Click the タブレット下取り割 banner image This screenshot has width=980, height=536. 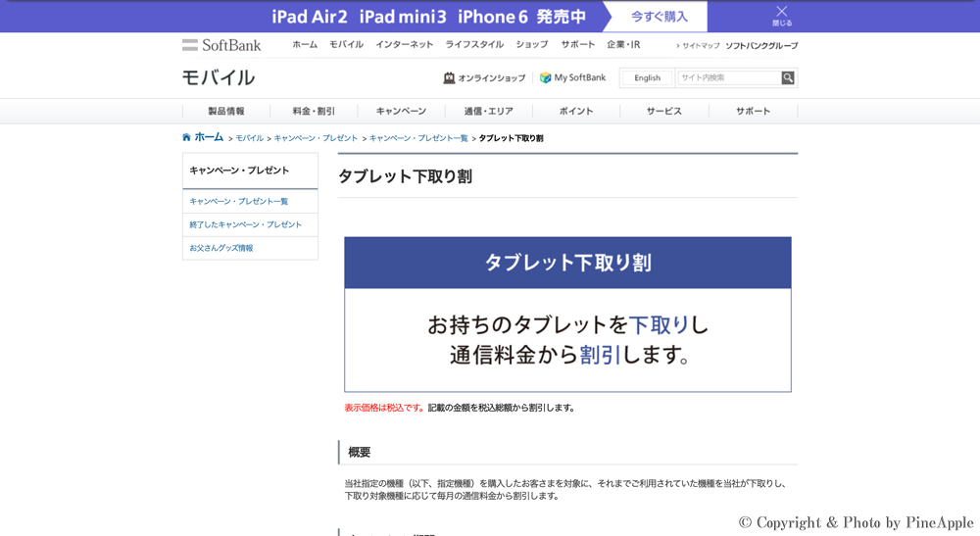tap(567, 315)
